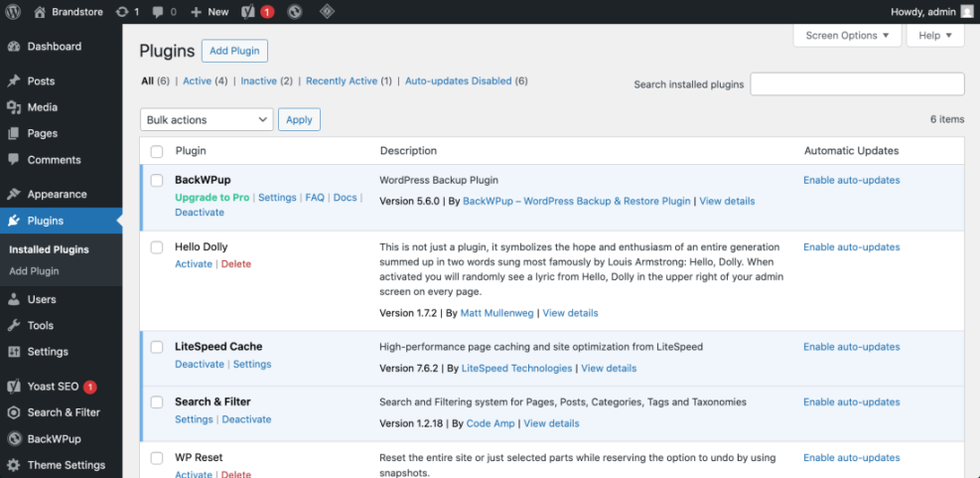Open BackWPup Settings link

pyautogui.click(x=277, y=197)
